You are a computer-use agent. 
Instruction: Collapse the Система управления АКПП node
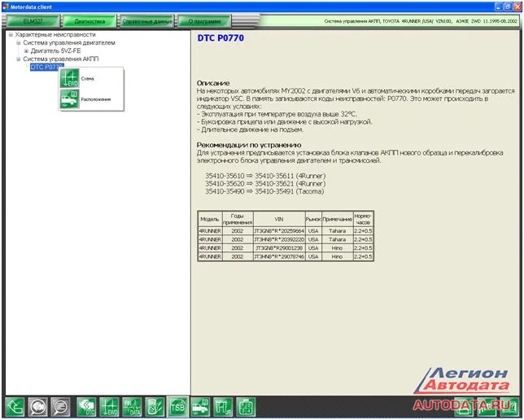(x=19, y=59)
